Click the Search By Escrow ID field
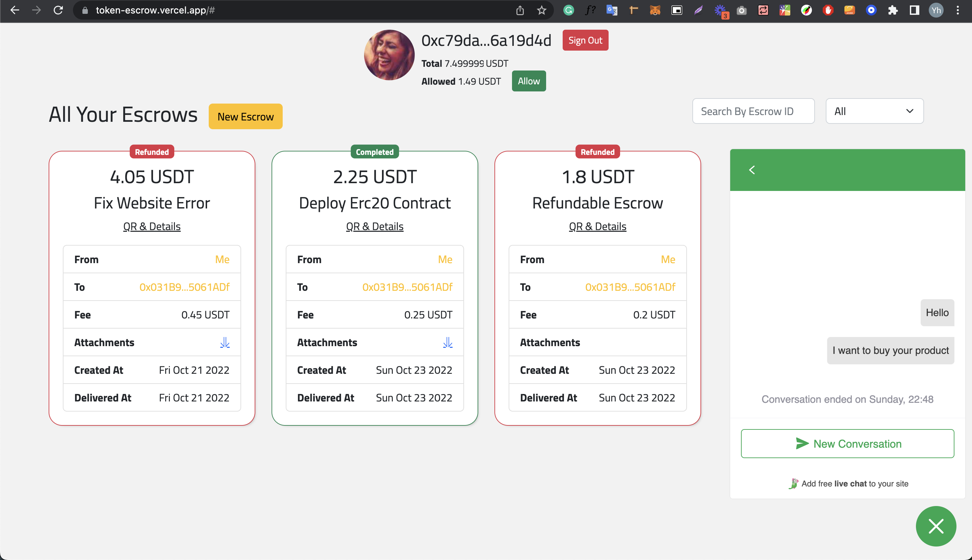 coord(753,111)
